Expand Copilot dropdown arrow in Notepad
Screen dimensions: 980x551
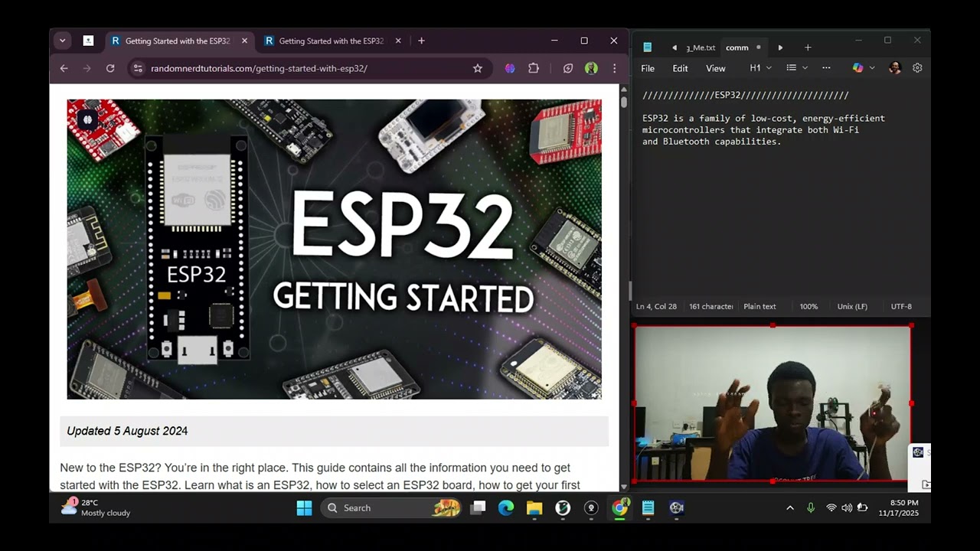click(x=872, y=68)
